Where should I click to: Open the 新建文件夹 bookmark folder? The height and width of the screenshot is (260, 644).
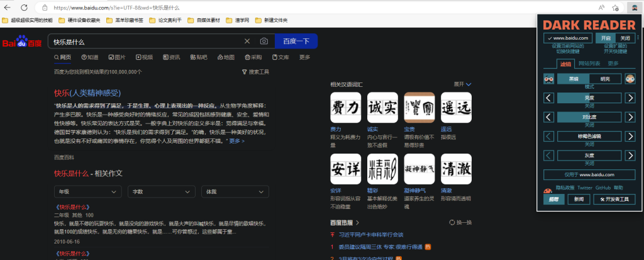[x=271, y=20]
